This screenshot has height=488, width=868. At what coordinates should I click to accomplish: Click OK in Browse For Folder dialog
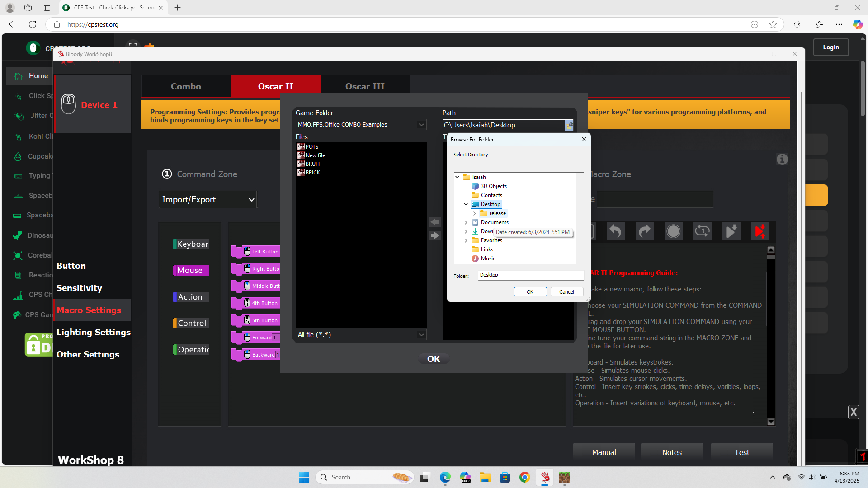point(530,292)
